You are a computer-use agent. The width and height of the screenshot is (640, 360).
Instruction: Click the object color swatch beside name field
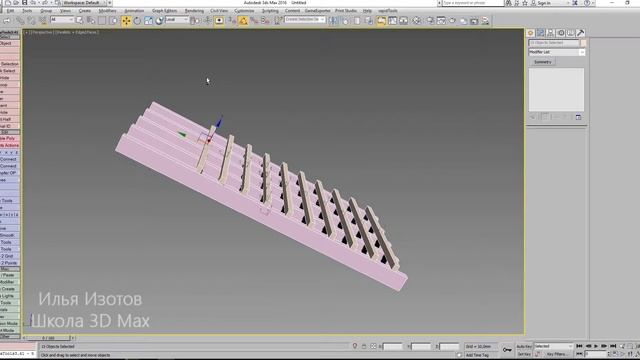click(x=583, y=42)
